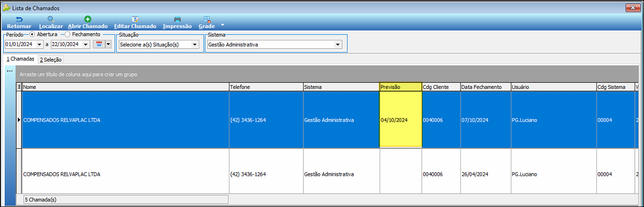Image resolution: width=644 pixels, height=207 pixels.
Task: Click the calendar period preset icon
Action: tap(99, 45)
